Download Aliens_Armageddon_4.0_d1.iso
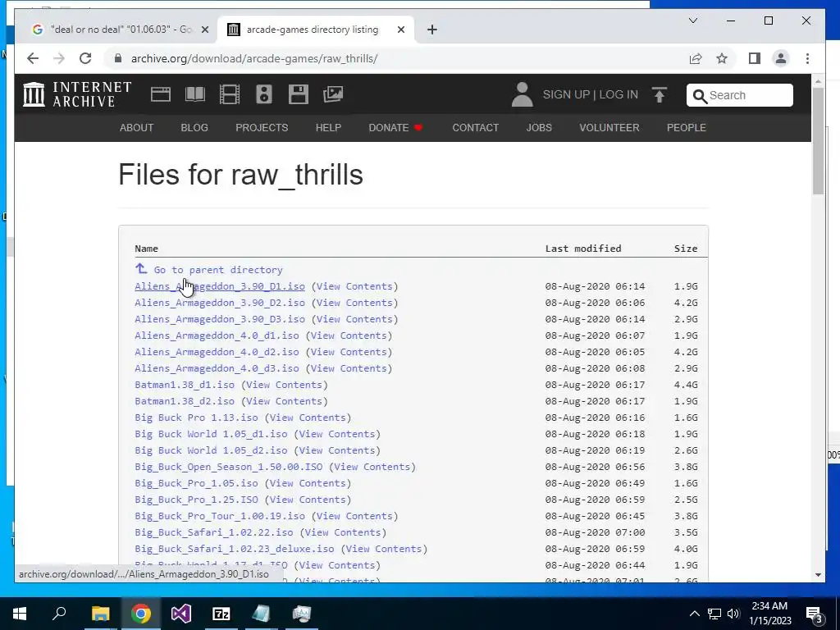The image size is (840, 630). click(217, 336)
